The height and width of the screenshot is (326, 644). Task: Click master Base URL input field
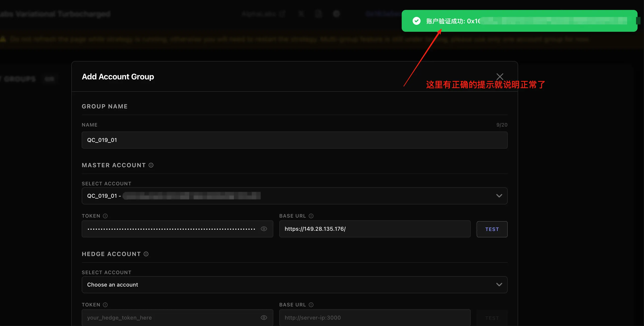pyautogui.click(x=374, y=229)
